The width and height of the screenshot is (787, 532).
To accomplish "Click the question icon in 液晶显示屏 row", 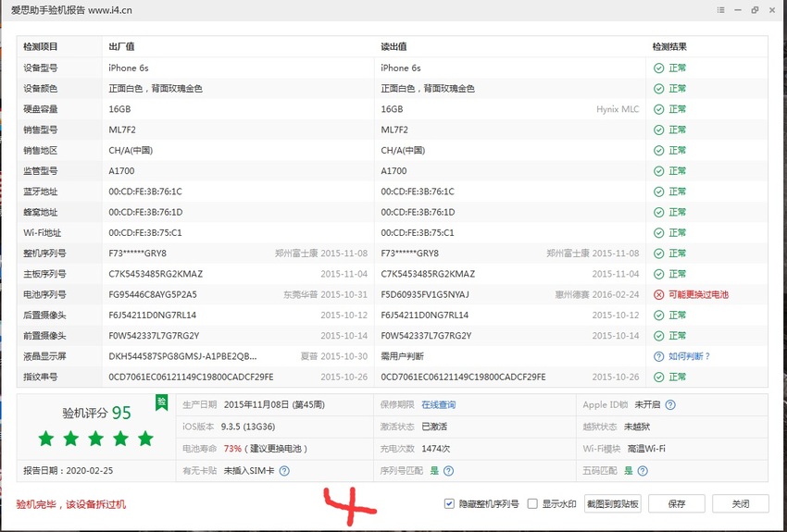I will click(x=658, y=356).
